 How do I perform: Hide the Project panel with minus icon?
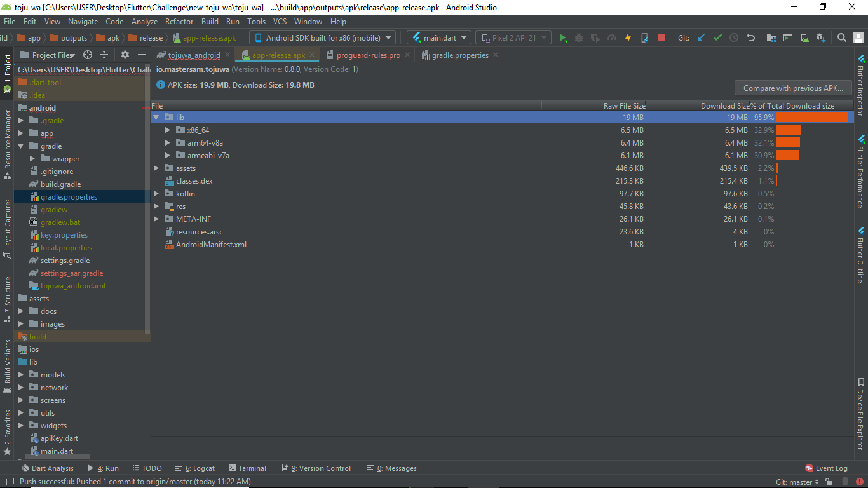(x=141, y=55)
